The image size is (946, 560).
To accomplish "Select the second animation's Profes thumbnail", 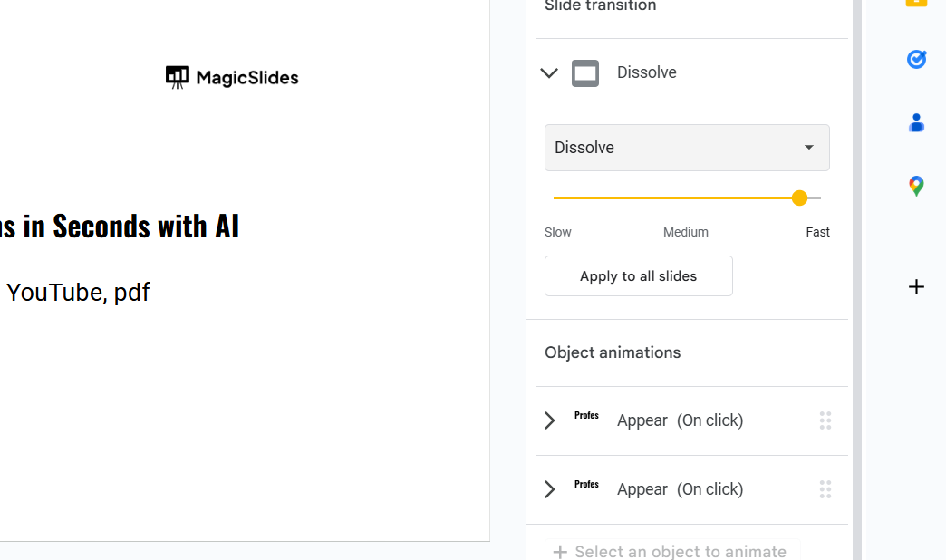I will (x=586, y=485).
